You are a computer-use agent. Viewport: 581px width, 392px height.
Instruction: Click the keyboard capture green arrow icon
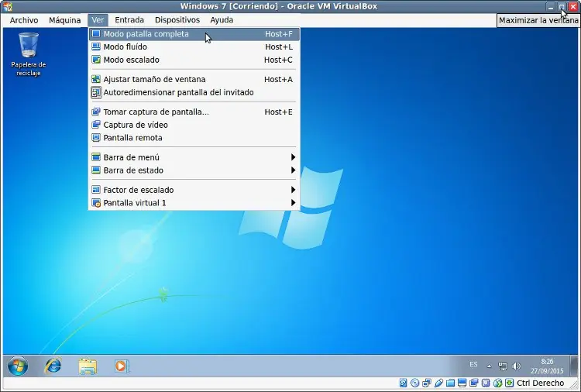coord(510,383)
